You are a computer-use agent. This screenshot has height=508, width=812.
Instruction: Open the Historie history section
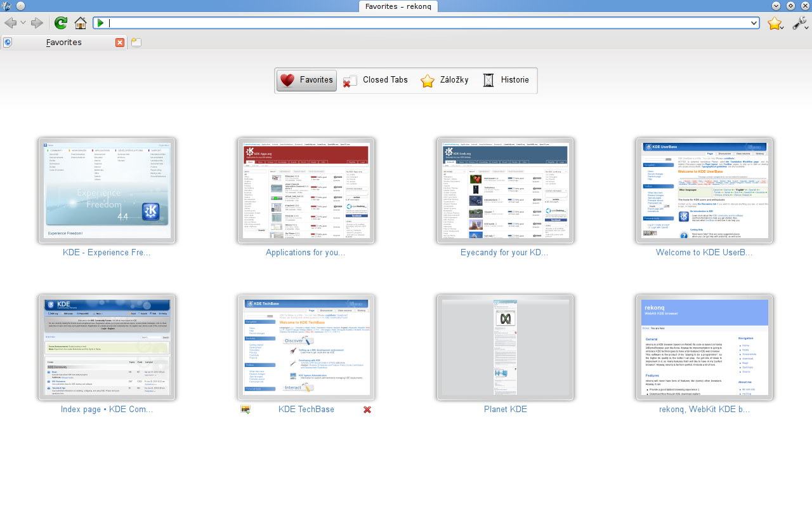pos(506,80)
